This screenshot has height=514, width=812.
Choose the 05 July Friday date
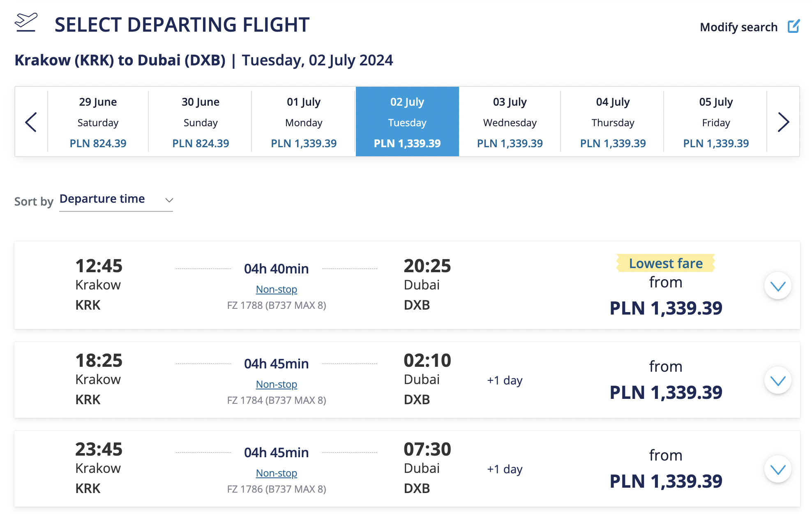716,122
